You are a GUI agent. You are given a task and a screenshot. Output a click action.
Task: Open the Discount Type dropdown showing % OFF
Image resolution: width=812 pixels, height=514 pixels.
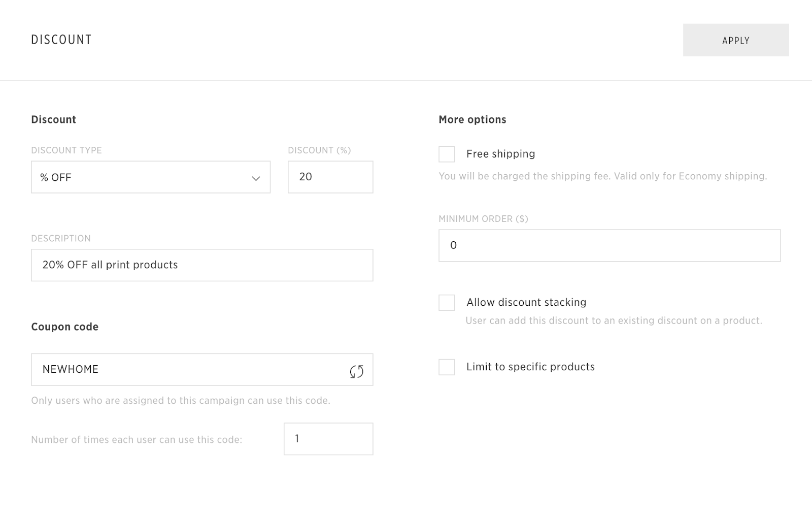pos(142,177)
